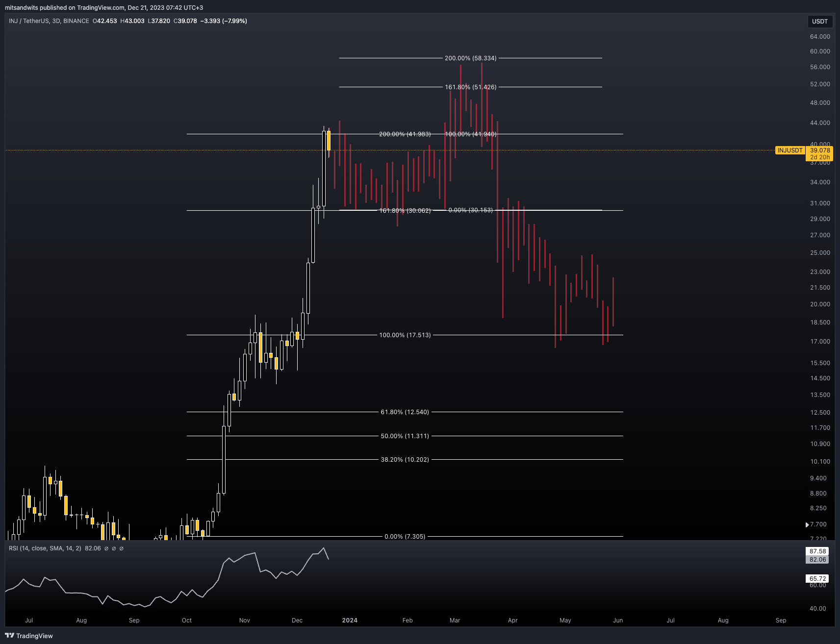Screen dimensions: 840x644
Task: Click the Mar label on time axis
Action: (x=455, y=620)
